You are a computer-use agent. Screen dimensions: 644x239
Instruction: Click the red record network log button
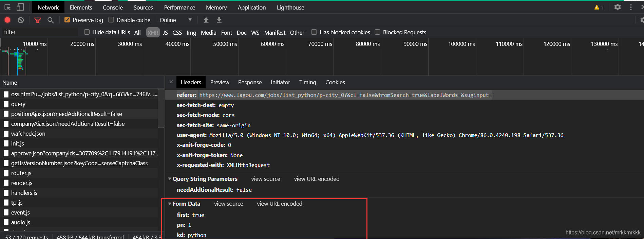pyautogui.click(x=7, y=20)
